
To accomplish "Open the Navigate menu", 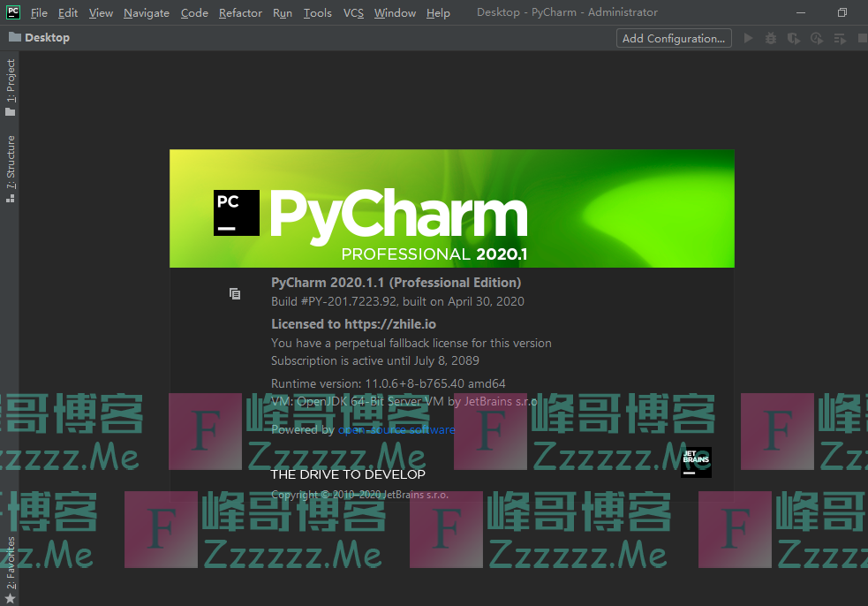I will tap(147, 13).
